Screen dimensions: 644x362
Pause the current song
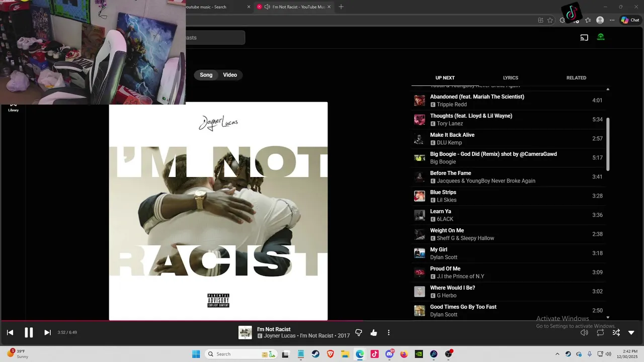click(x=29, y=332)
